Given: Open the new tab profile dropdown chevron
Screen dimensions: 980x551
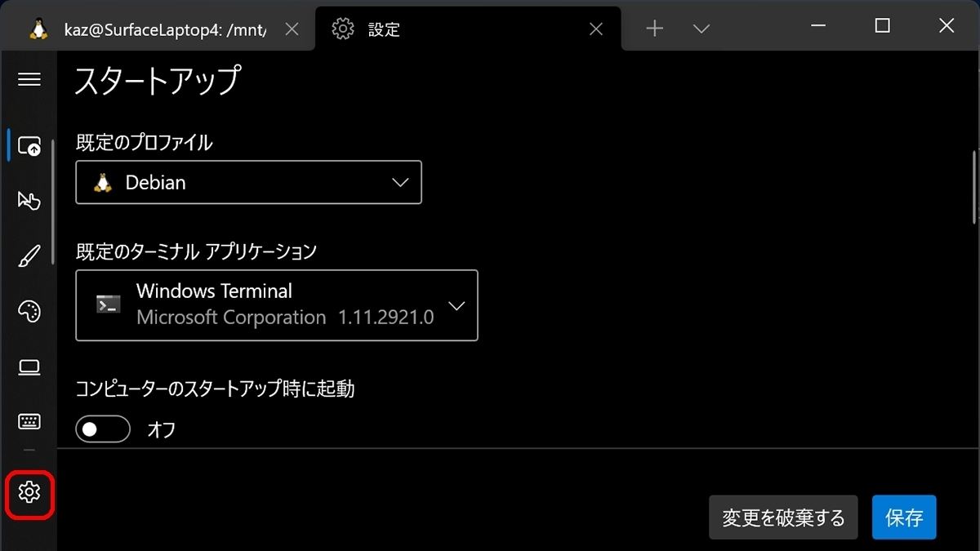Looking at the screenshot, I should point(701,29).
